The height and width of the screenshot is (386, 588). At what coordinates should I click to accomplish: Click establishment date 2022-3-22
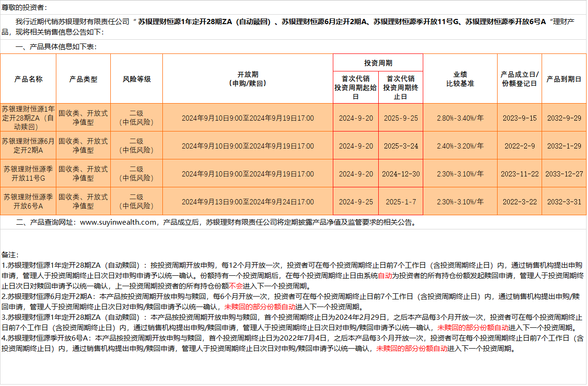click(x=519, y=202)
